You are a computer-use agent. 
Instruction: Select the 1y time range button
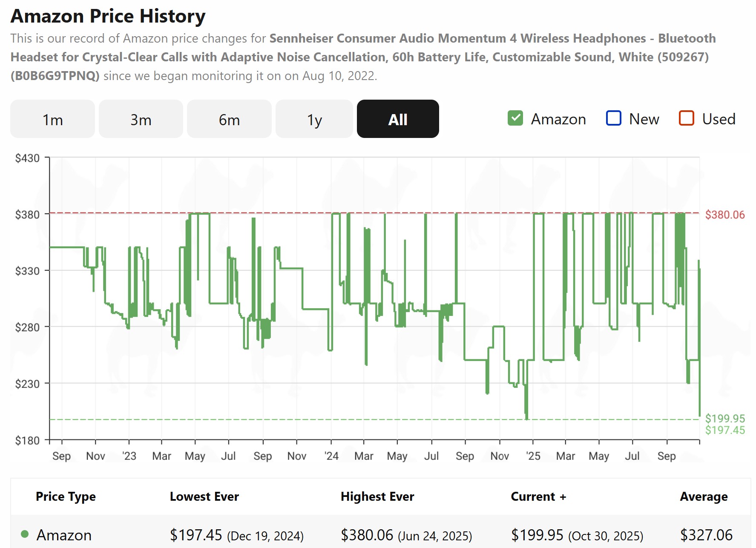coord(314,119)
